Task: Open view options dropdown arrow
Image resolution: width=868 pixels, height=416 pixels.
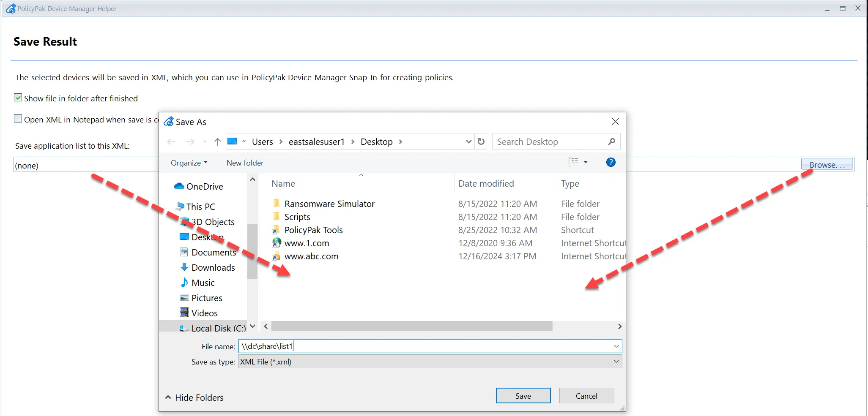Action: click(586, 162)
